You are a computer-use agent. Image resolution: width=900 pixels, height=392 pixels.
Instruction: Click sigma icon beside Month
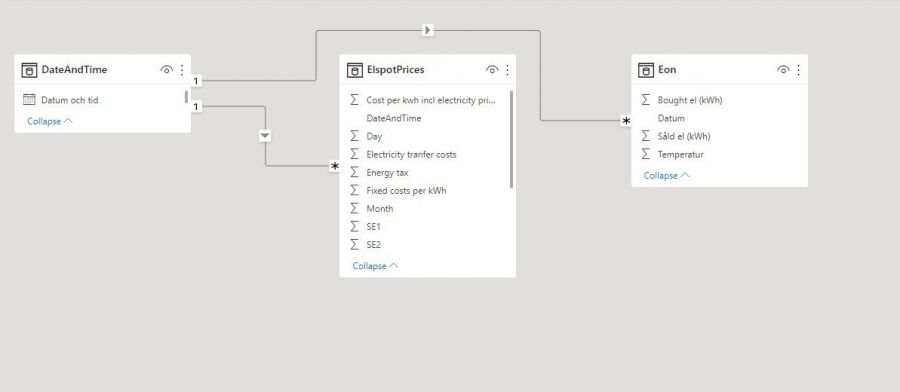pos(355,209)
